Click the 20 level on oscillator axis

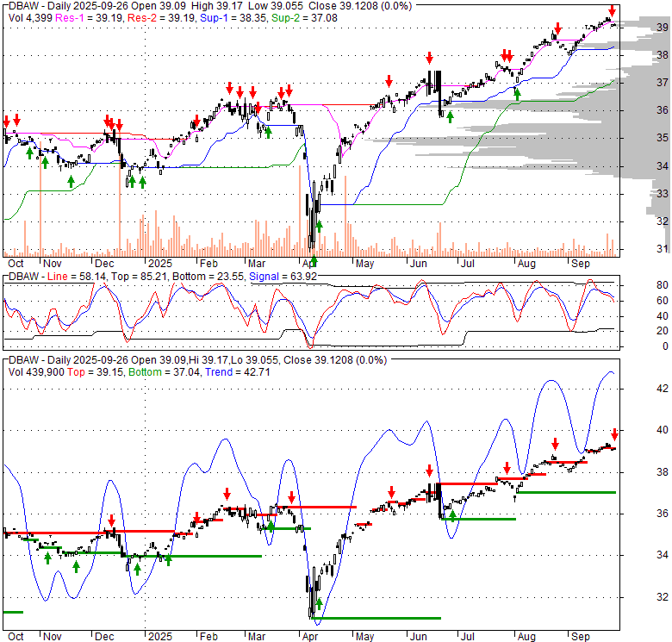(x=663, y=331)
